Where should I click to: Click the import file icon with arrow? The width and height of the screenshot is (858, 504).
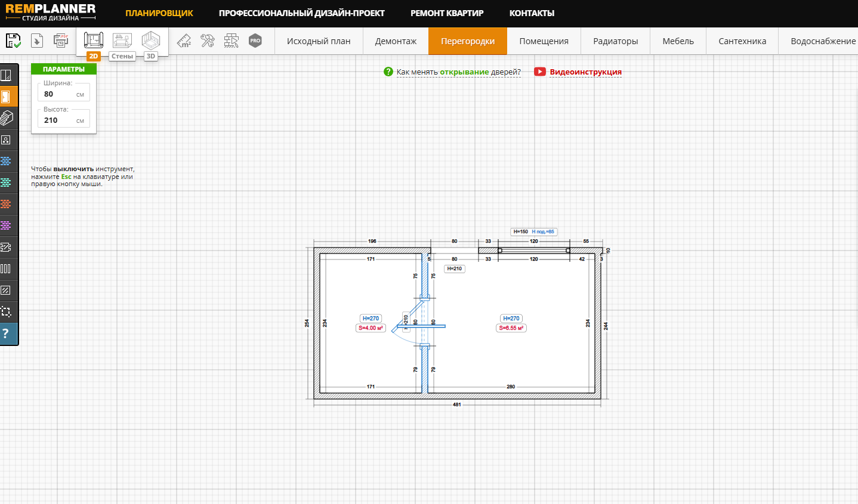37,41
